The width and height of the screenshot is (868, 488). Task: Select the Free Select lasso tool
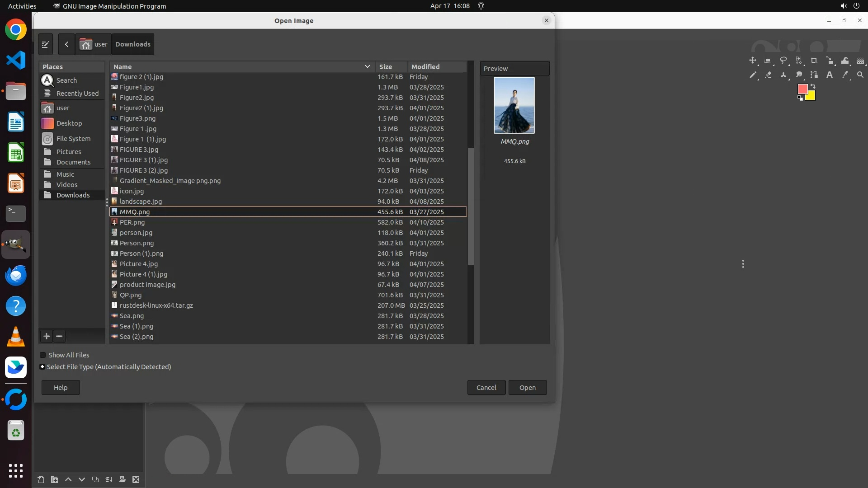pos(783,61)
